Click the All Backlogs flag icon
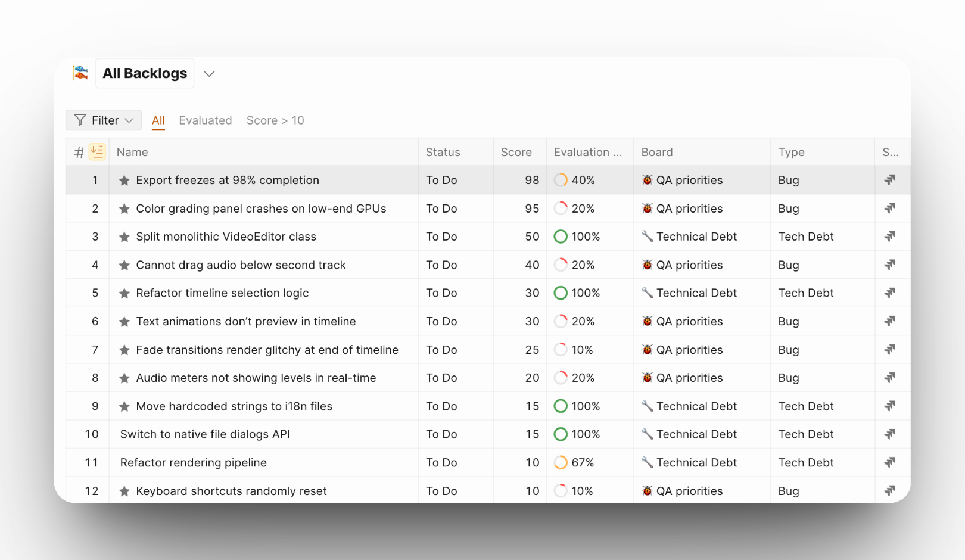965x560 pixels. pos(80,73)
